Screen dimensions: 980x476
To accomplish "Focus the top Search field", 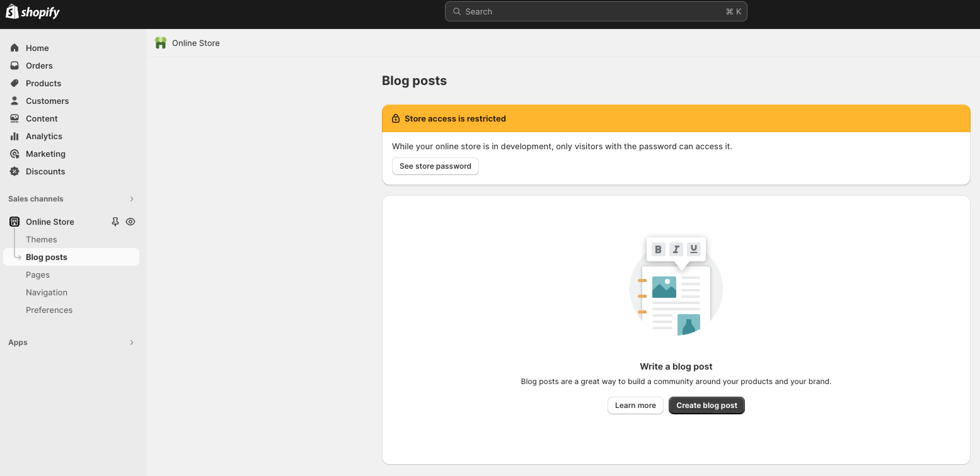I will point(596,11).
